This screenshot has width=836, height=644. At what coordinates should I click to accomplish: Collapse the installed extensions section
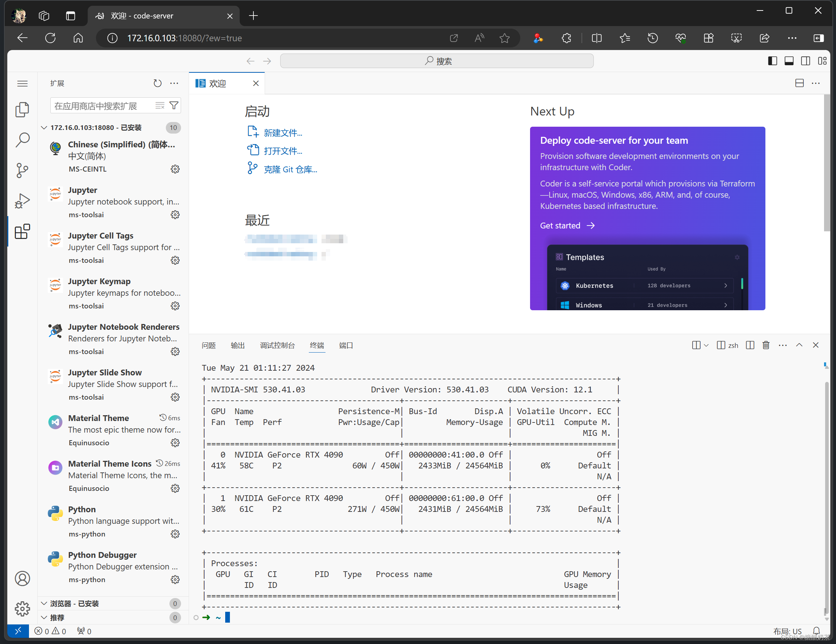(44, 127)
